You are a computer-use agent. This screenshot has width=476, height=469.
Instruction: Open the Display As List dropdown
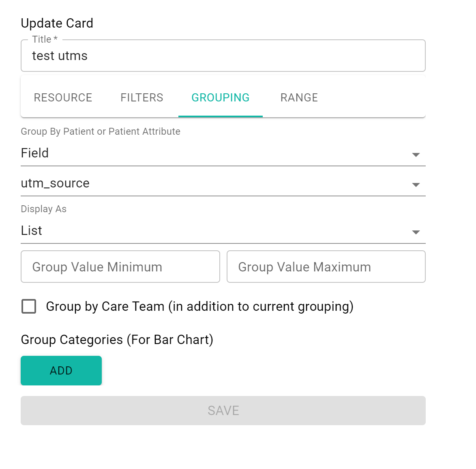coord(223,231)
